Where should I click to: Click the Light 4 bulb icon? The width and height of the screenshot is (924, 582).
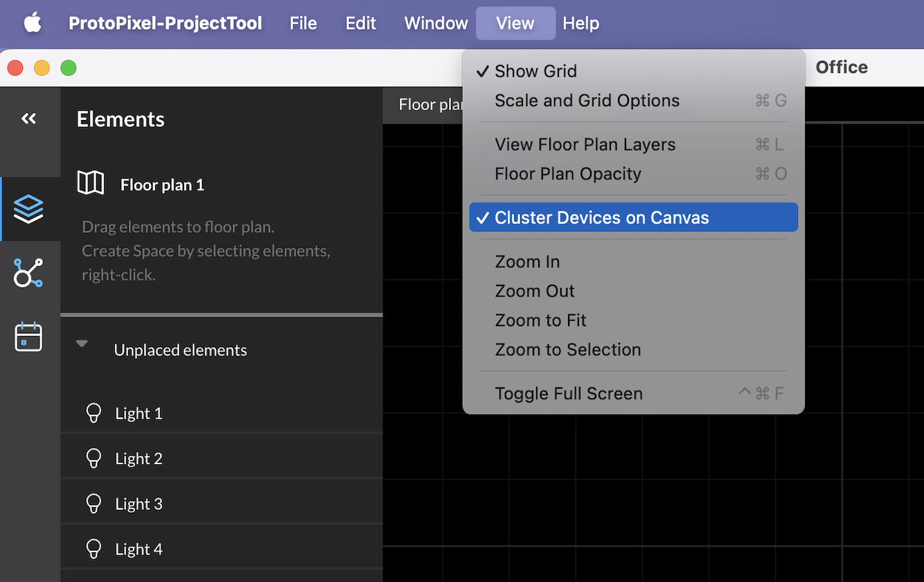tap(94, 548)
